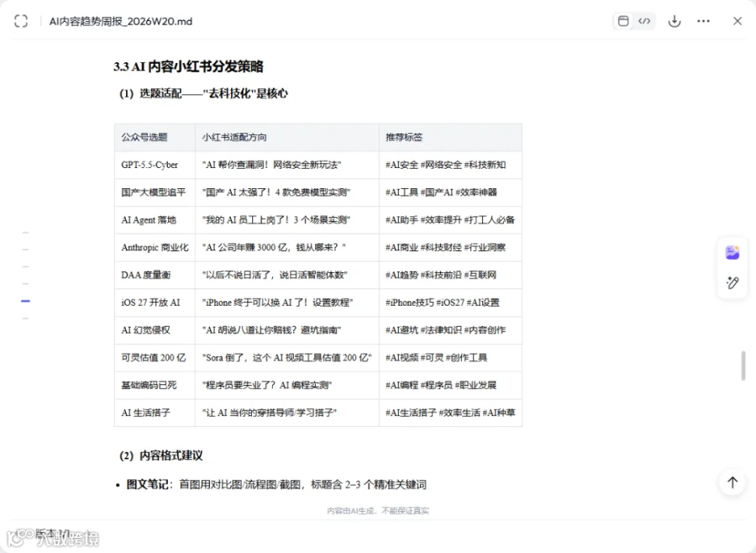Click the file name AI内容趋势周报_2026W20.md
The width and height of the screenshot is (756, 553).
120,21
